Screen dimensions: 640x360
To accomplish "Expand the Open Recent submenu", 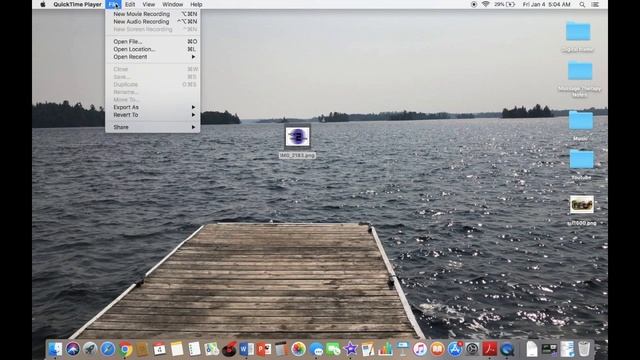I will tap(153, 57).
